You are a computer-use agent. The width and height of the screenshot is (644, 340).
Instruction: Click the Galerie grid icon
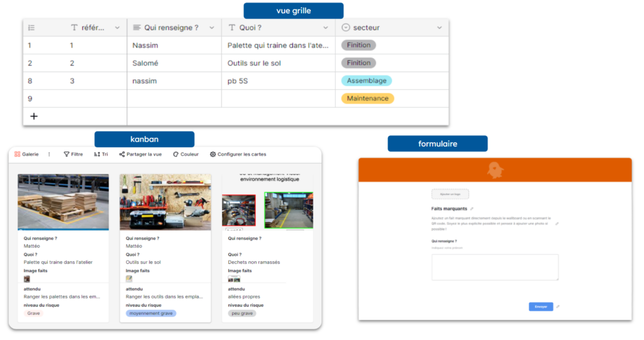pyautogui.click(x=17, y=154)
